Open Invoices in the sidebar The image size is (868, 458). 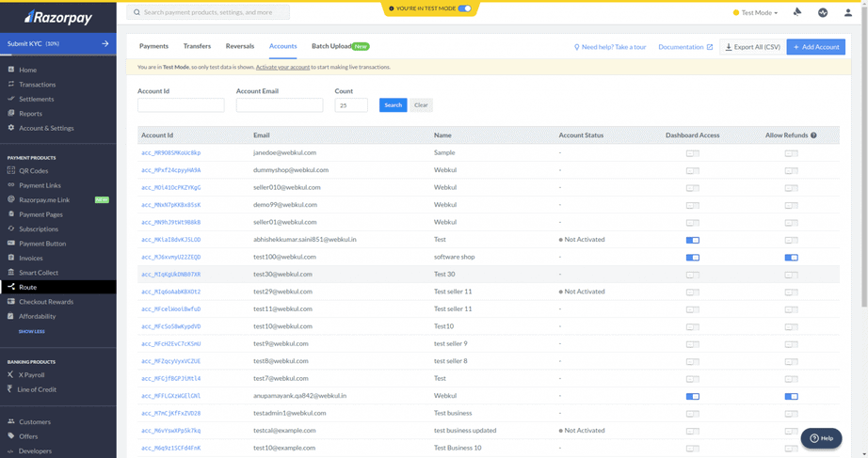tap(31, 258)
